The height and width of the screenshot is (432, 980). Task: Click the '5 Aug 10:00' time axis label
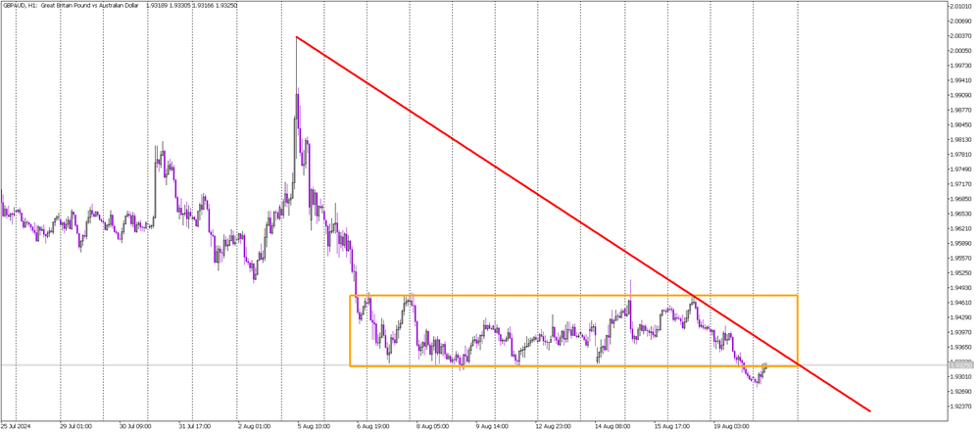pos(314,427)
